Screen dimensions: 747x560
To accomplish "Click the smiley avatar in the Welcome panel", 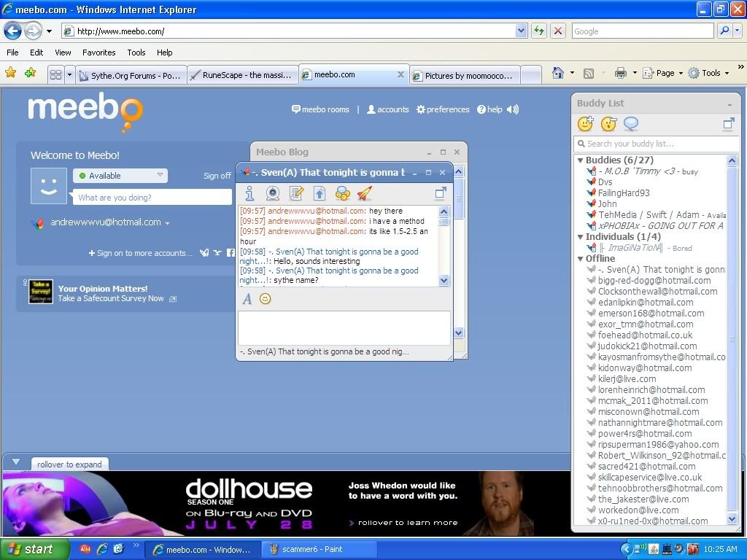I will click(x=49, y=186).
